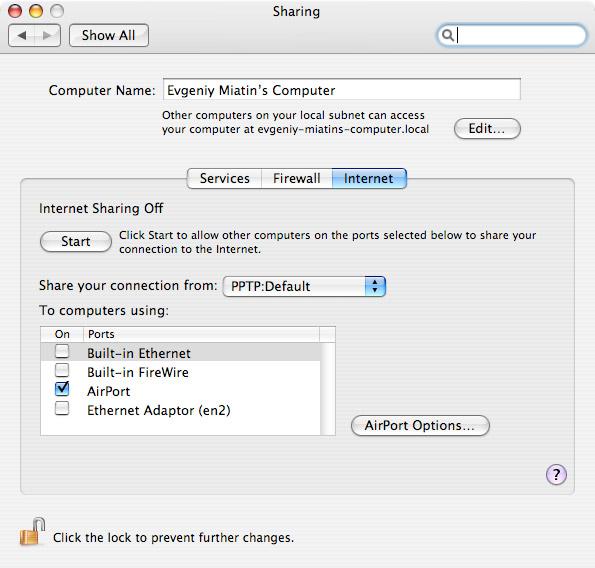Switch to the Firewall tab
595x568 pixels.
point(297,178)
